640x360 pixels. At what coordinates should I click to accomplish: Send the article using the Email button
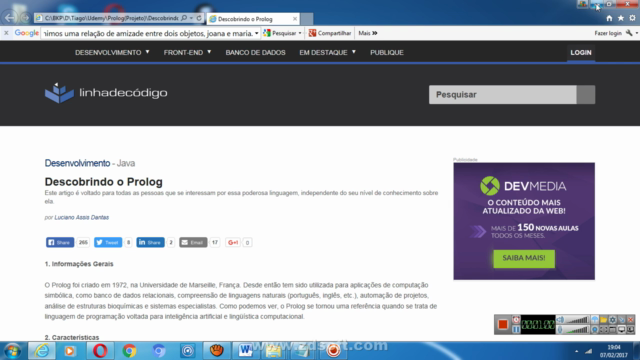point(193,242)
